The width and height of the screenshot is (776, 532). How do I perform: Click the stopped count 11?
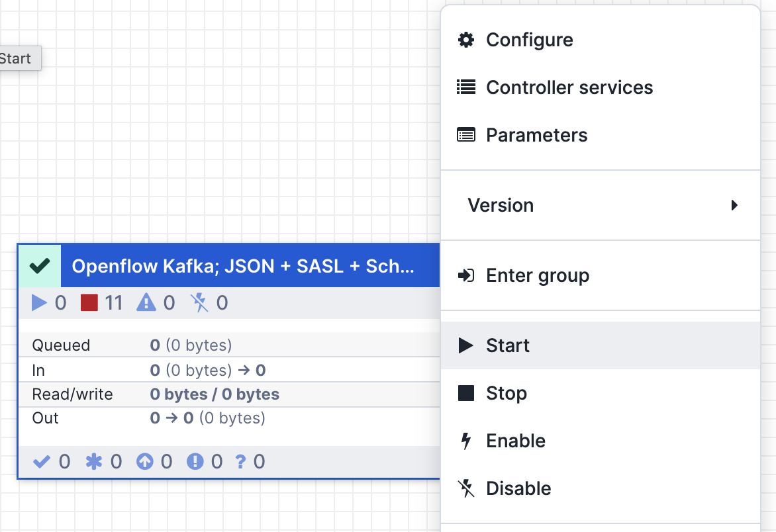coord(113,302)
